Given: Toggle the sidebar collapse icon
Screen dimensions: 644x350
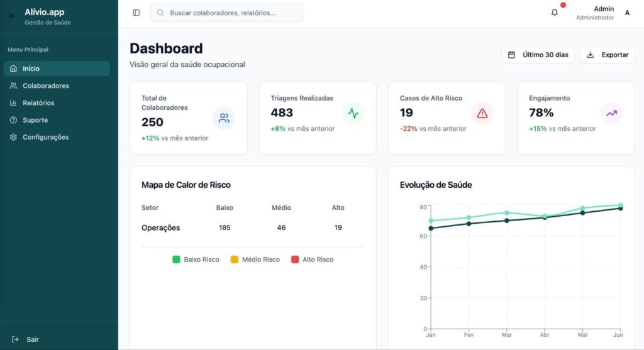Looking at the screenshot, I should (x=136, y=13).
